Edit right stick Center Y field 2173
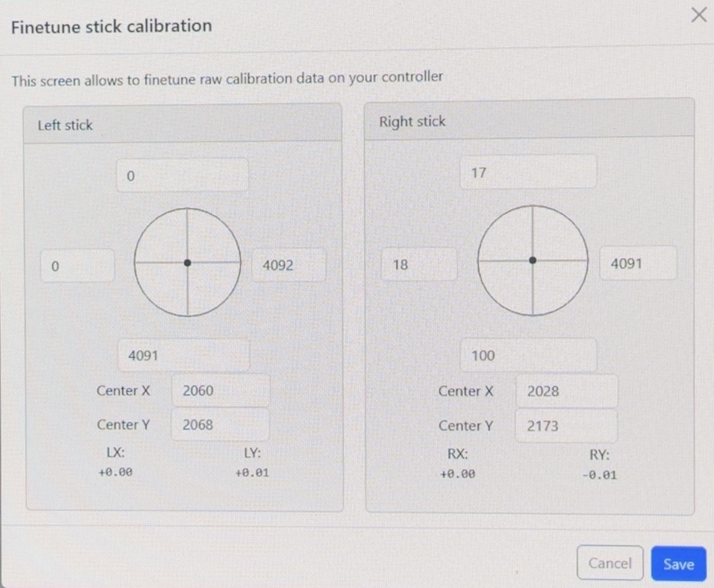This screenshot has width=714, height=588. pyautogui.click(x=567, y=425)
